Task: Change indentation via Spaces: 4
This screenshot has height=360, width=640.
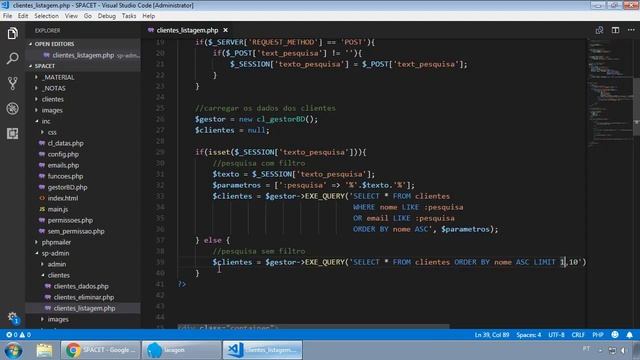Action: [529, 335]
